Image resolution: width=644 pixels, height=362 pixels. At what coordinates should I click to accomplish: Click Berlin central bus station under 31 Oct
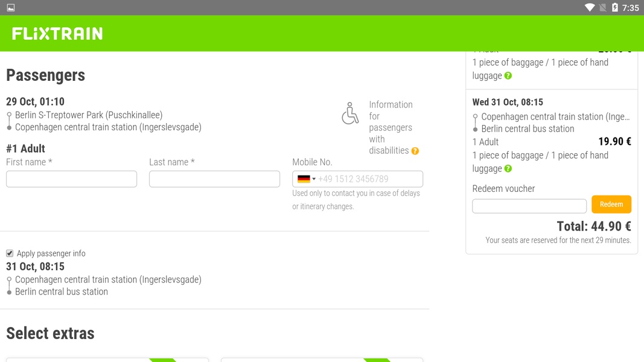(62, 292)
